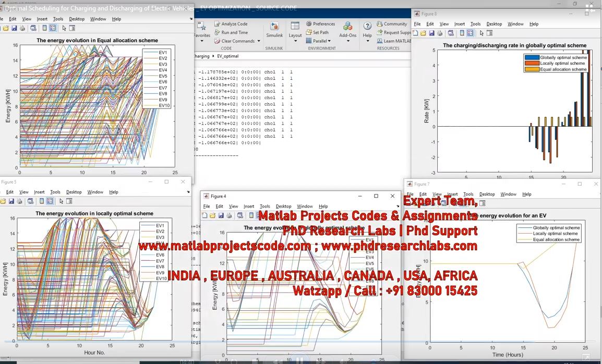Expand the Clear Commands dropdown arrow

pos(259,41)
